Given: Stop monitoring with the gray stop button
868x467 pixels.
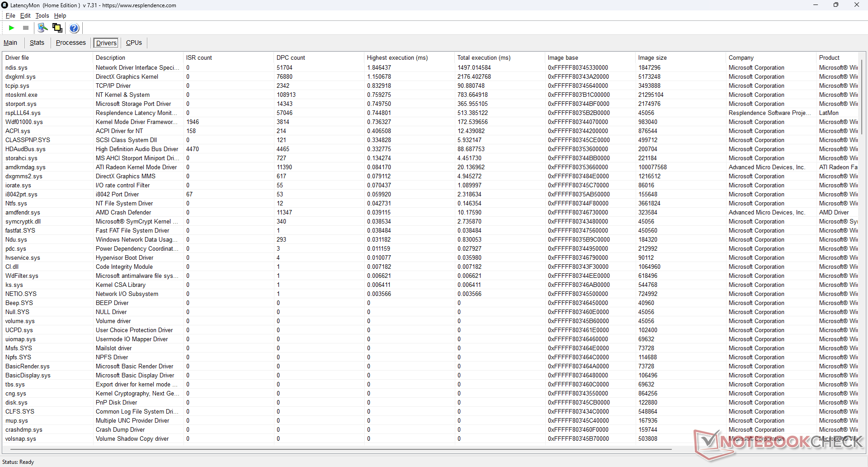Looking at the screenshot, I should tap(26, 28).
